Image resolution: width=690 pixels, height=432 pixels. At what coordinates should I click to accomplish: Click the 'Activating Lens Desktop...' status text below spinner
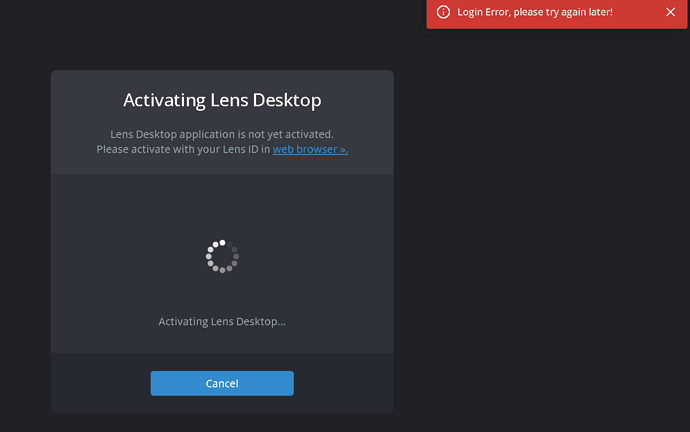tap(222, 321)
